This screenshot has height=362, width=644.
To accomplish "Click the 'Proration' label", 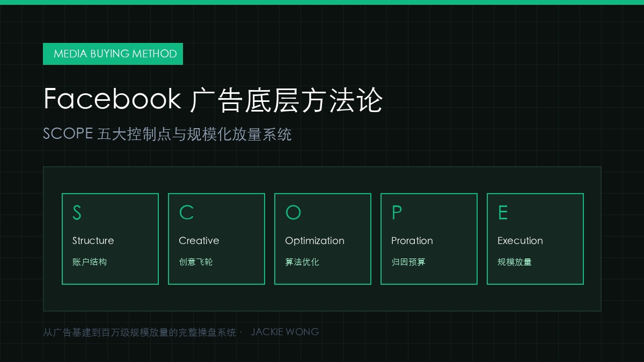I will [412, 240].
